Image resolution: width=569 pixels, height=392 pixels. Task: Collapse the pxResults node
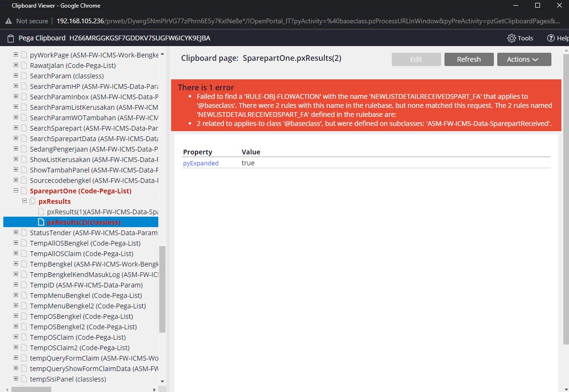[24, 201]
